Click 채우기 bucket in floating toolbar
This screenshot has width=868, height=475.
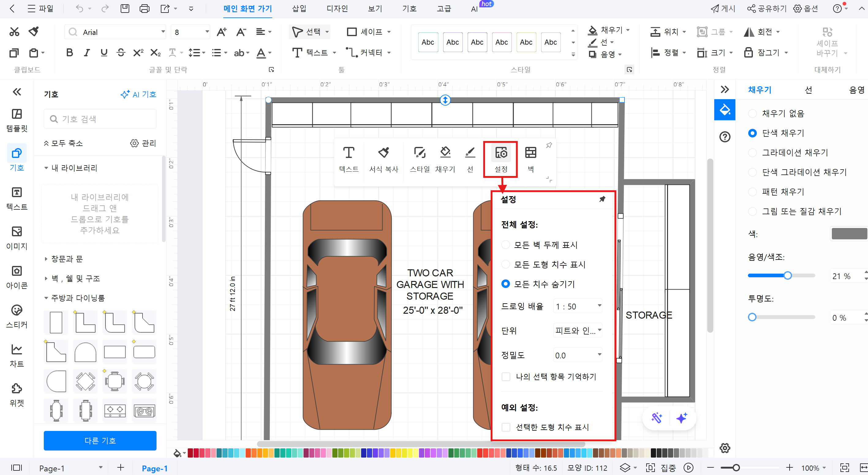(445, 159)
